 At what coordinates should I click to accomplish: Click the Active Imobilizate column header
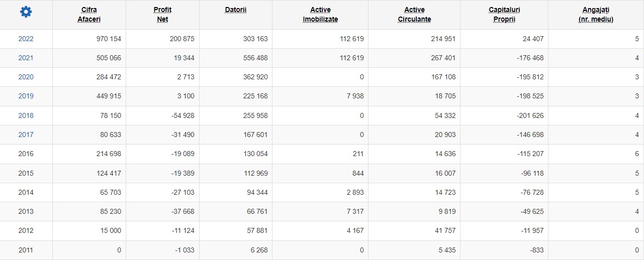point(320,15)
